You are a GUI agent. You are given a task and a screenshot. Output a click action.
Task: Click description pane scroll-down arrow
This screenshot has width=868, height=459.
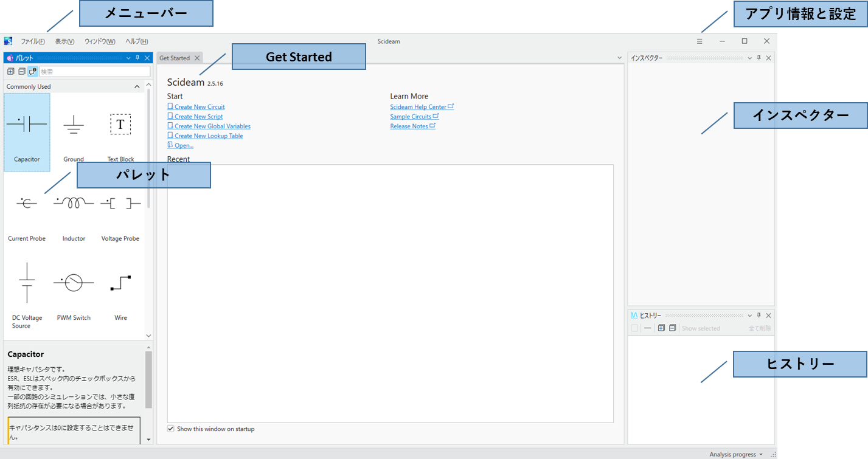coord(149,439)
